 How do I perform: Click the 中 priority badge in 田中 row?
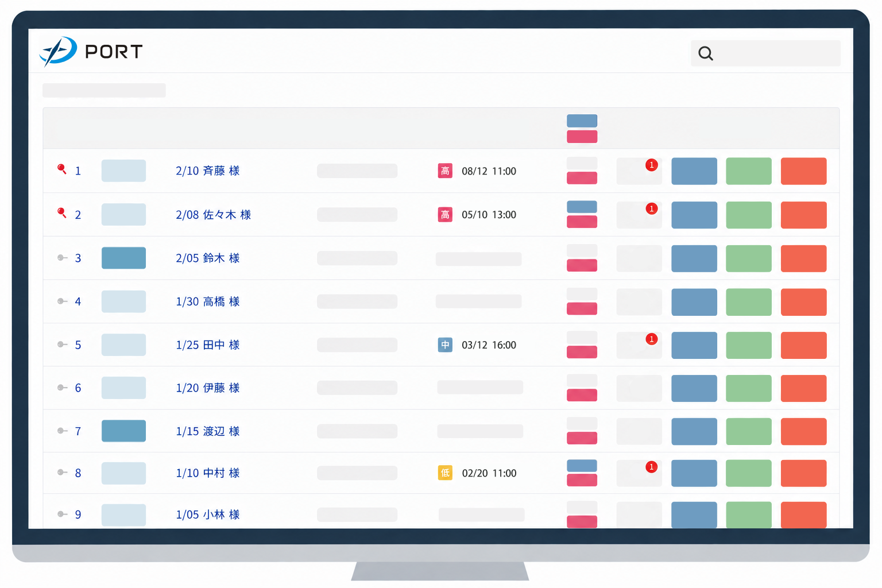click(445, 345)
